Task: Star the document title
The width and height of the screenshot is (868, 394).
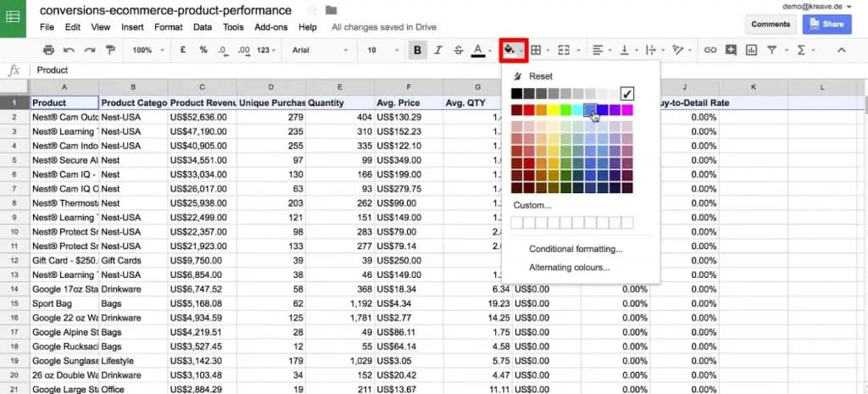Action: [x=312, y=10]
